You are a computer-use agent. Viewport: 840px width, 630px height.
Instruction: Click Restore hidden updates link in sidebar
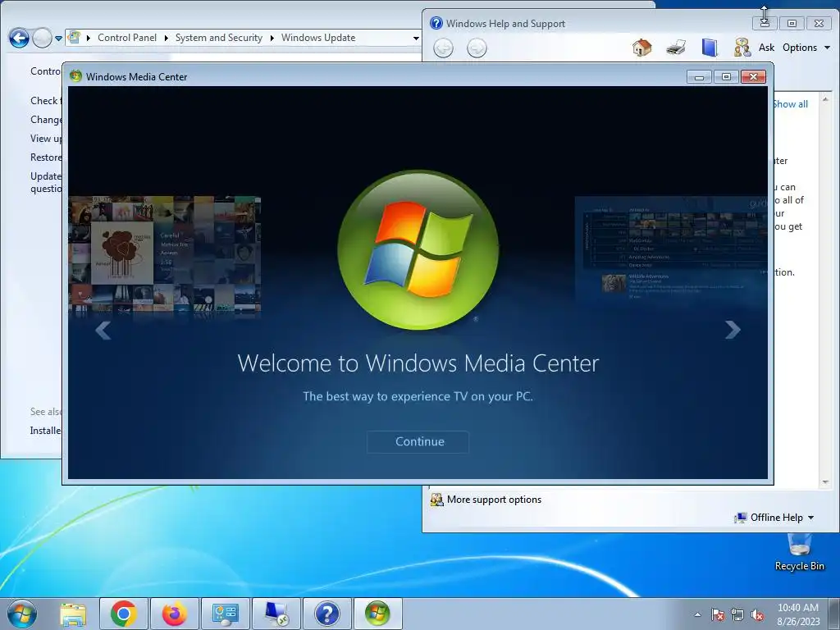[x=46, y=157]
